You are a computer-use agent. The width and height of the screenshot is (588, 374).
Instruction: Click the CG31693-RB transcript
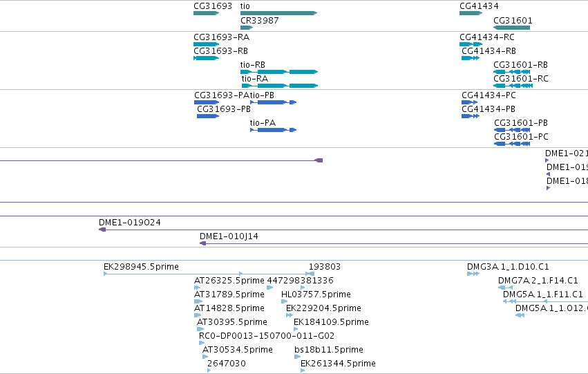pos(207,58)
